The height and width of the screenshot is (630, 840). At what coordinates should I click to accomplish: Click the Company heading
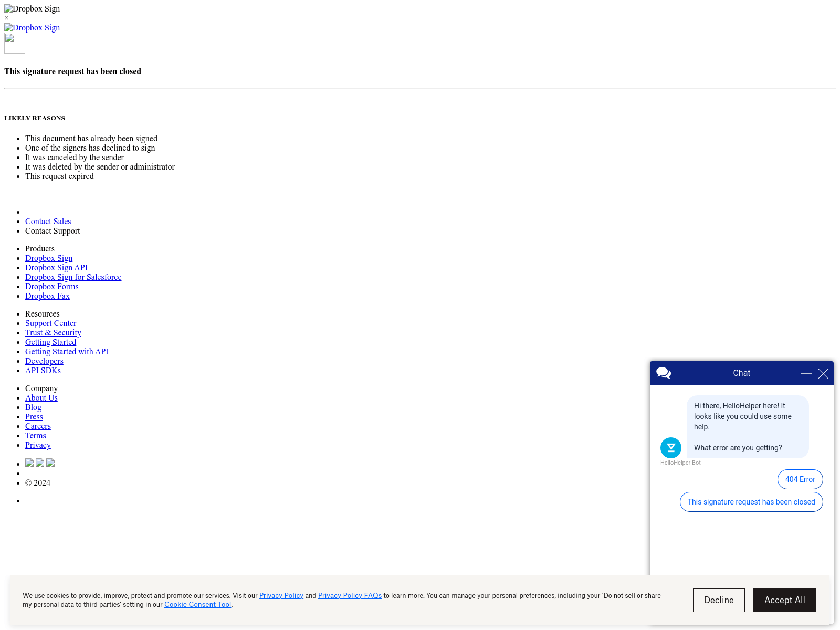coord(41,388)
